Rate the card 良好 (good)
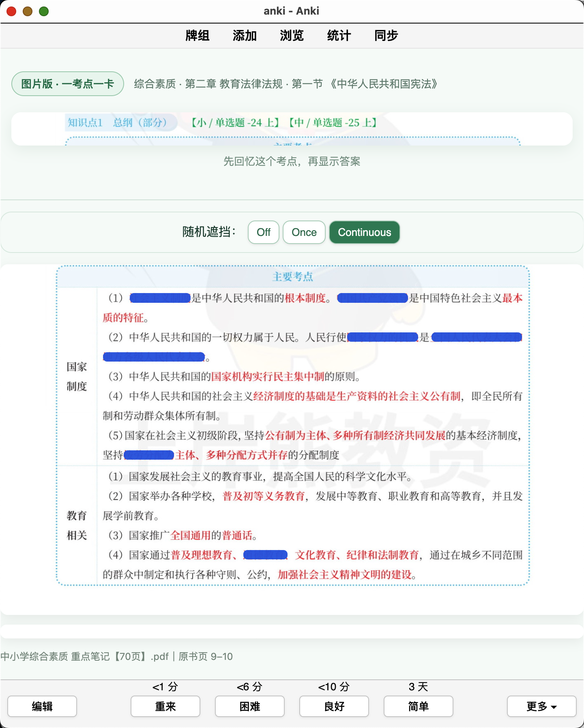This screenshot has width=584, height=728. (334, 707)
